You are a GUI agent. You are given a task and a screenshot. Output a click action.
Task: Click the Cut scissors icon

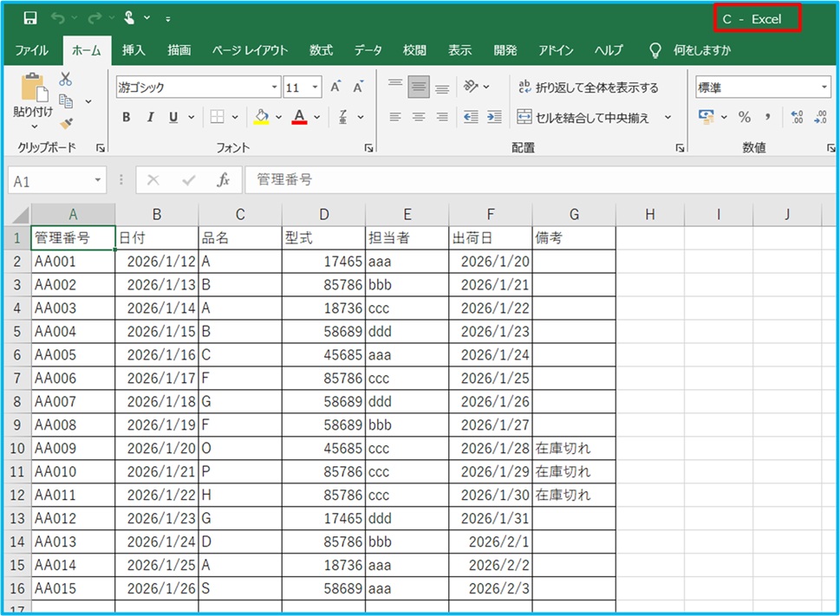(66, 80)
